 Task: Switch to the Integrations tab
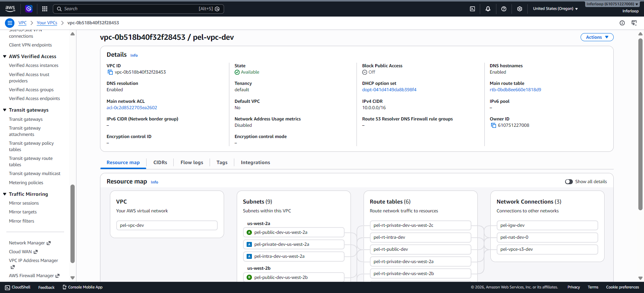click(255, 162)
